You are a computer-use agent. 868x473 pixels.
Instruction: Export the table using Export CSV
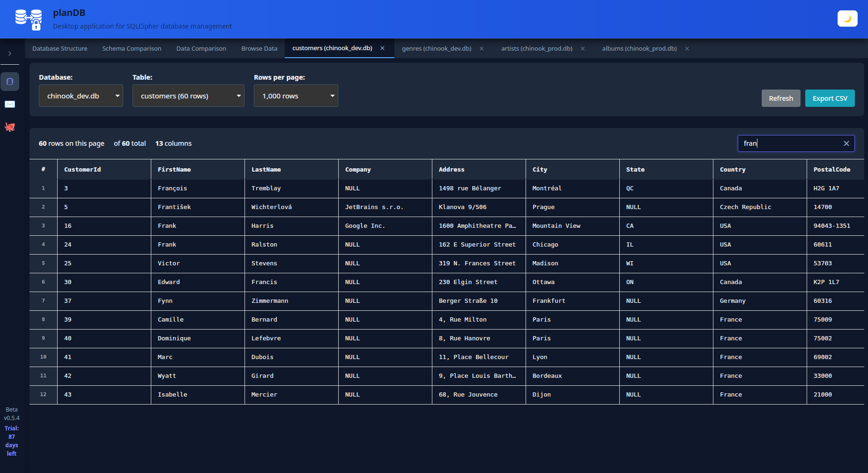(x=830, y=98)
